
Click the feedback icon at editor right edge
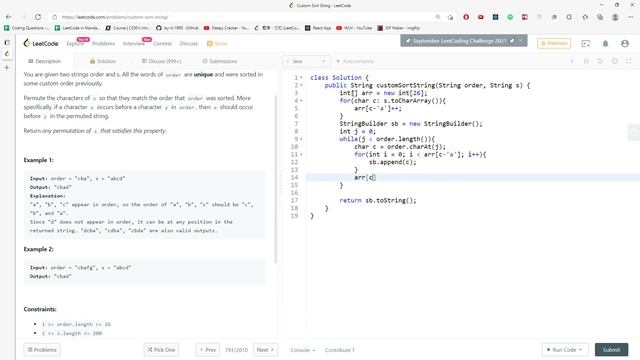(634, 133)
